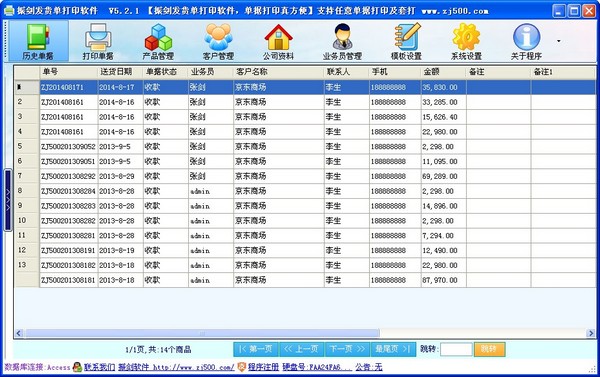Click the 硬盘号 disk number link
Image resolution: width=600 pixels, height=377 pixels.
317,367
